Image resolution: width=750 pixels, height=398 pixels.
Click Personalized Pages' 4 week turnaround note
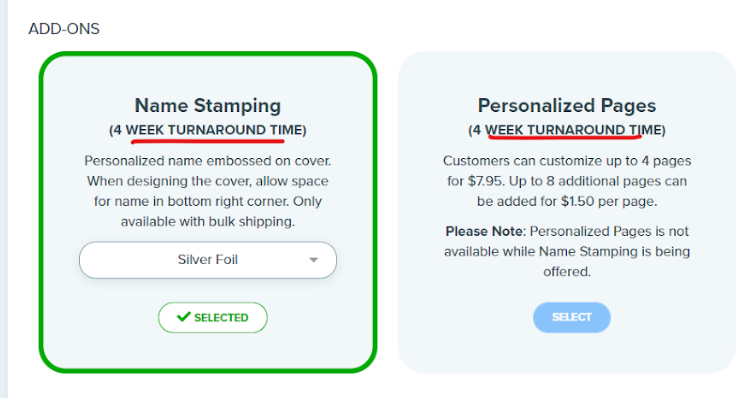(567, 130)
